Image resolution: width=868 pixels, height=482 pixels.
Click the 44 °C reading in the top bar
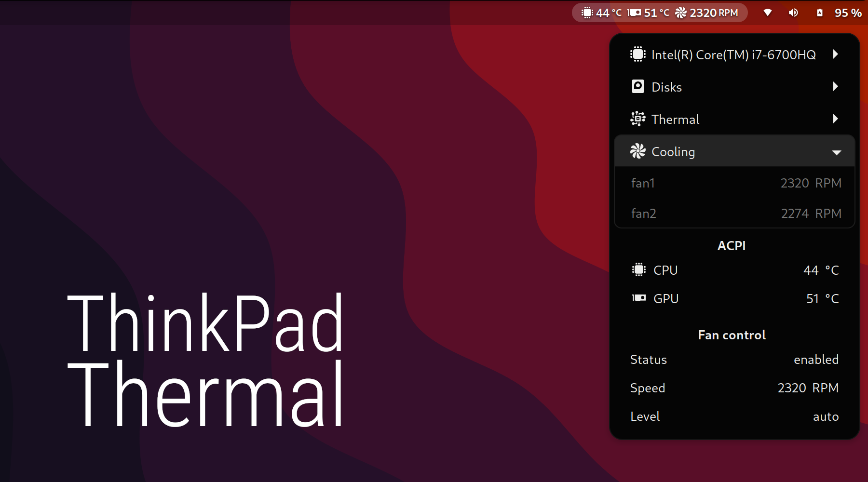tap(609, 13)
